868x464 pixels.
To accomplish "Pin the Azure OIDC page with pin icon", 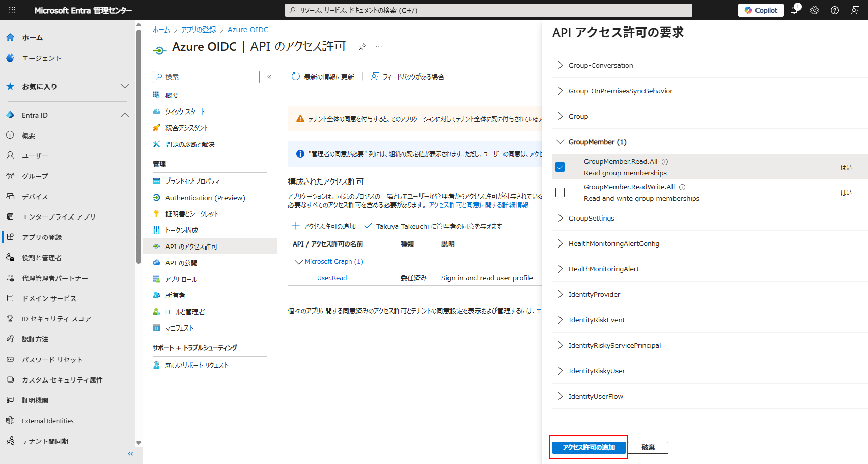I will tap(362, 47).
